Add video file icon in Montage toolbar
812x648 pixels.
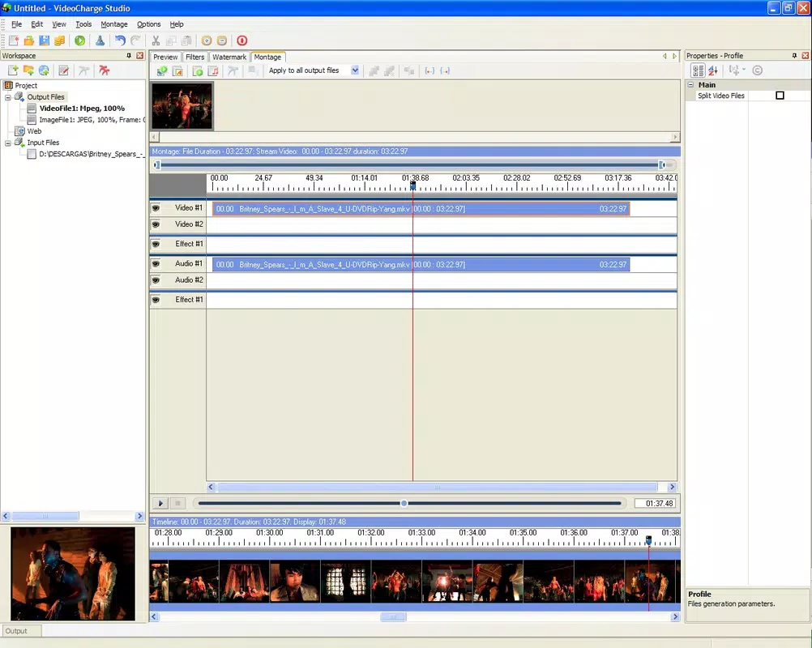(162, 71)
